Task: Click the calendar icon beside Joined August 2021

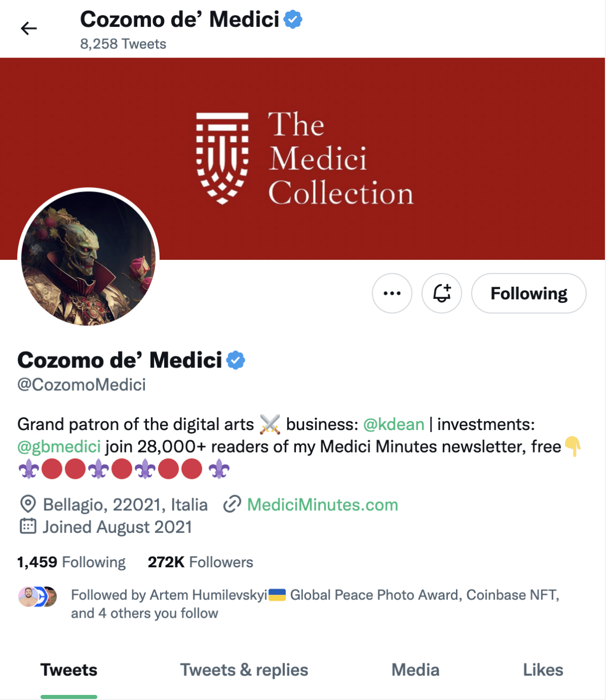Action: coord(28,527)
